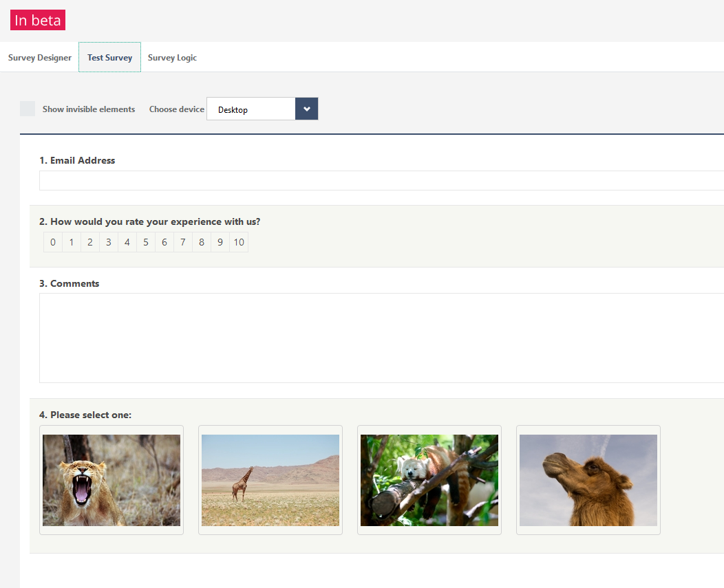Screen dimensions: 724x588
Task: Click the '4. Please select one:' title
Action: 85,415
